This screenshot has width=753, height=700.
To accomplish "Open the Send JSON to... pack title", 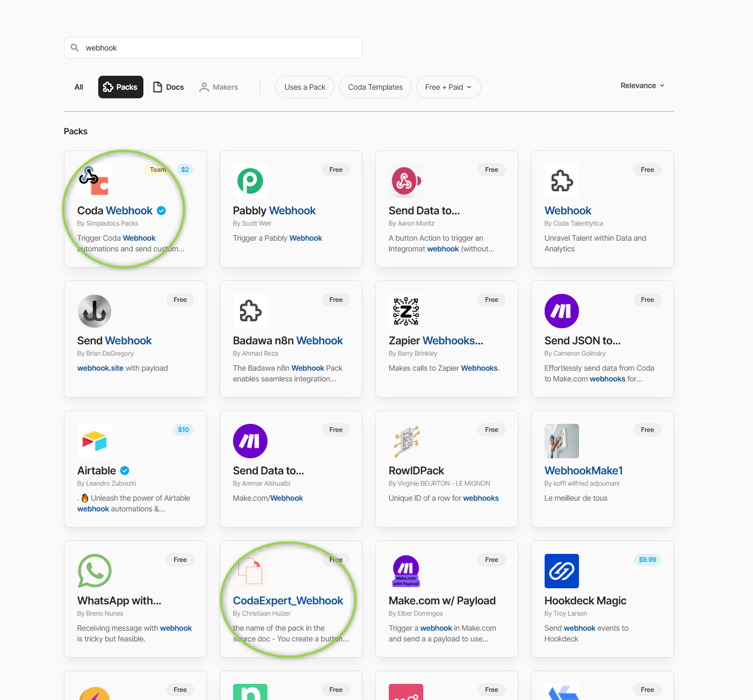I will pyautogui.click(x=583, y=341).
